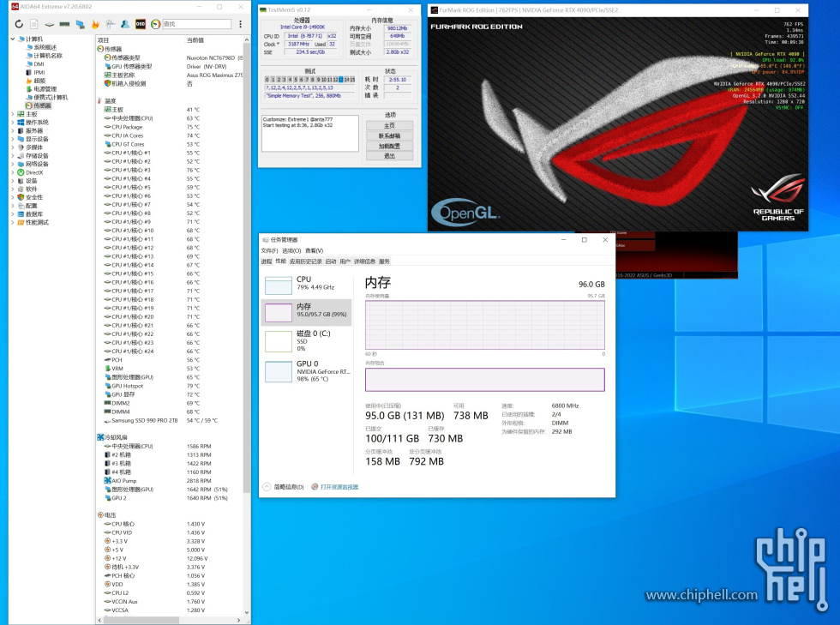The image size is (840, 625).
Task: Click 联系邮箱 button in TestMem5
Action: coord(389,135)
